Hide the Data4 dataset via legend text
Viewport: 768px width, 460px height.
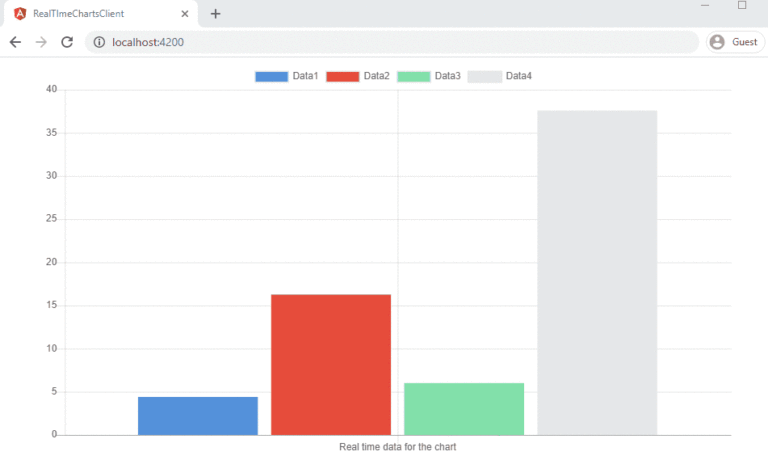point(518,77)
